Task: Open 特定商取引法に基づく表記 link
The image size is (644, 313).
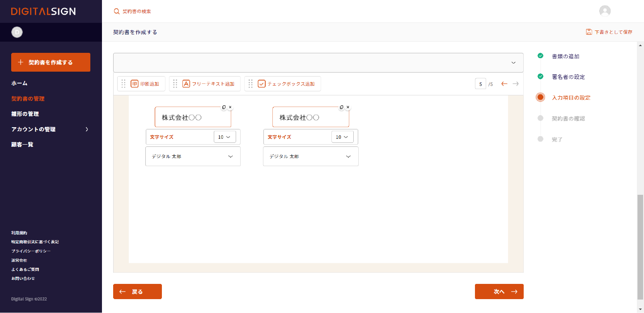Action: click(35, 242)
